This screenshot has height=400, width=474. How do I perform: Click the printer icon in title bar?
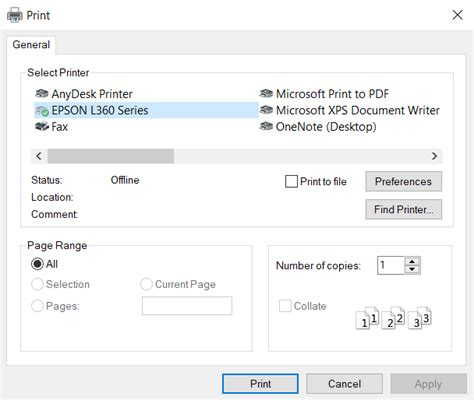15,15
